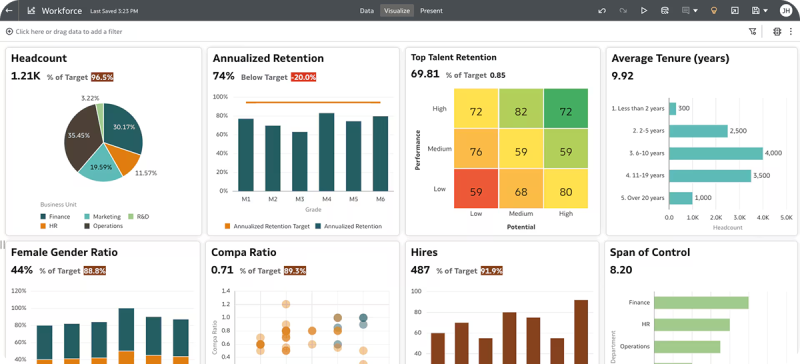800x364 pixels.
Task: Select Operations legend swatch
Action: point(86,226)
